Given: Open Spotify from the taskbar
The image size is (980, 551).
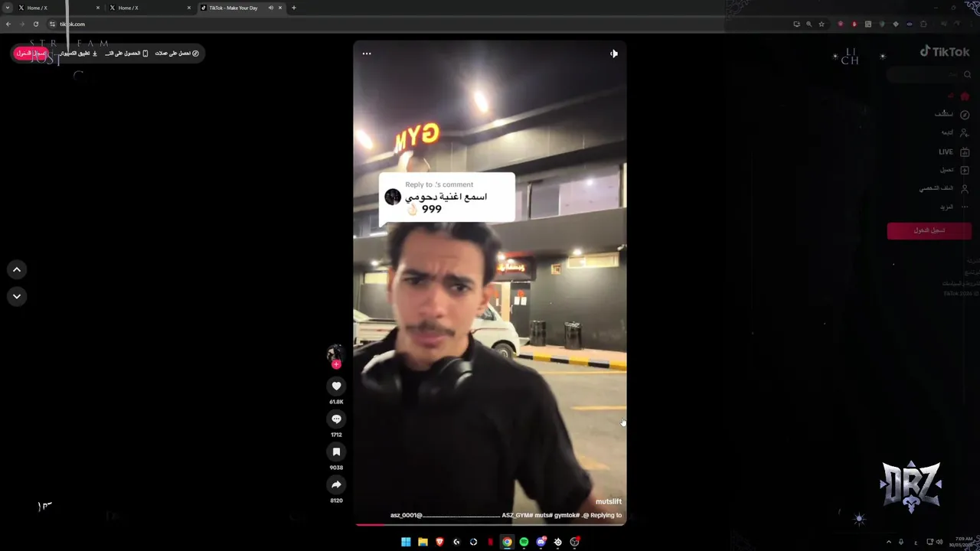Looking at the screenshot, I should tap(524, 542).
